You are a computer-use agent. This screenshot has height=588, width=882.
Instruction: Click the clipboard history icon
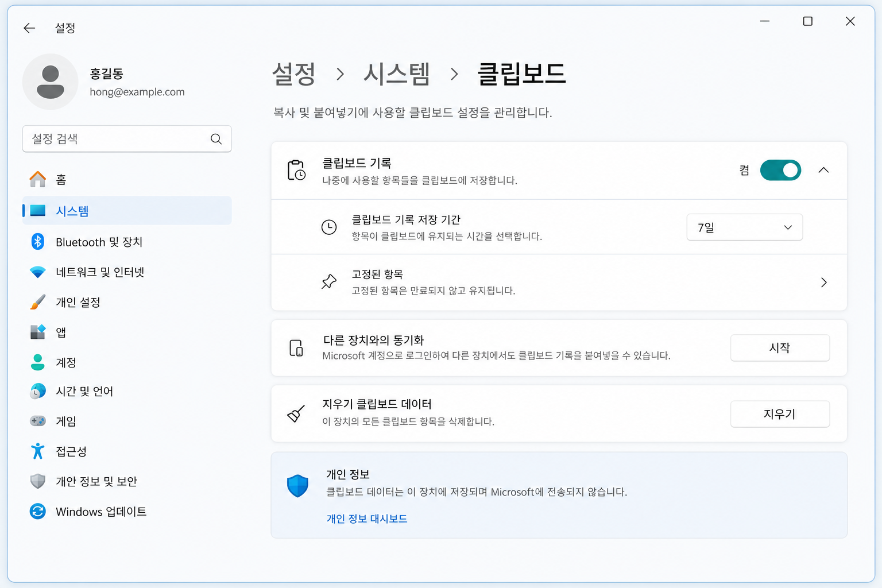tap(296, 171)
